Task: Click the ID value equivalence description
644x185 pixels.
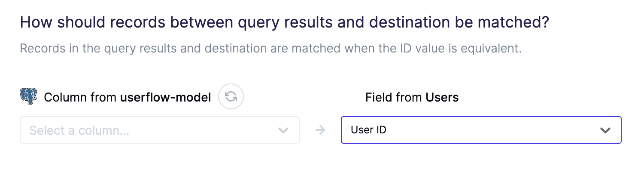Action: pyautogui.click(x=271, y=48)
